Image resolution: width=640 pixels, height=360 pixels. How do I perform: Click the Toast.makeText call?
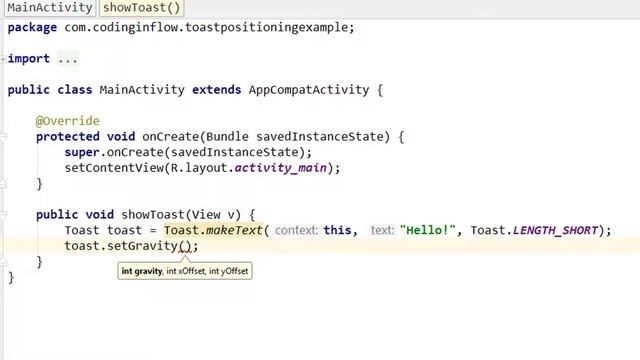tap(213, 230)
